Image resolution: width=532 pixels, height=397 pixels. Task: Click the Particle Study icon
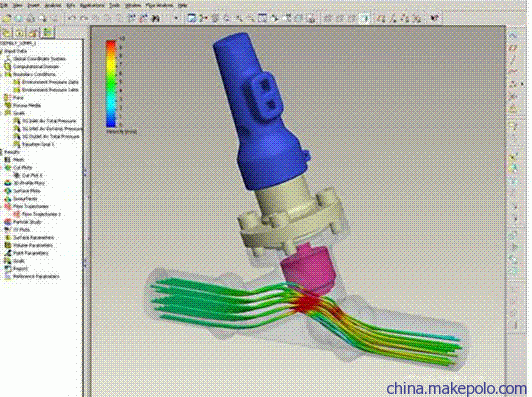point(8,222)
